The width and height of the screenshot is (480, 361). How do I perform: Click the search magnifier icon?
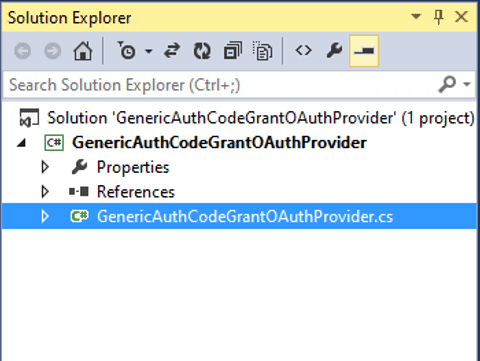click(x=447, y=84)
